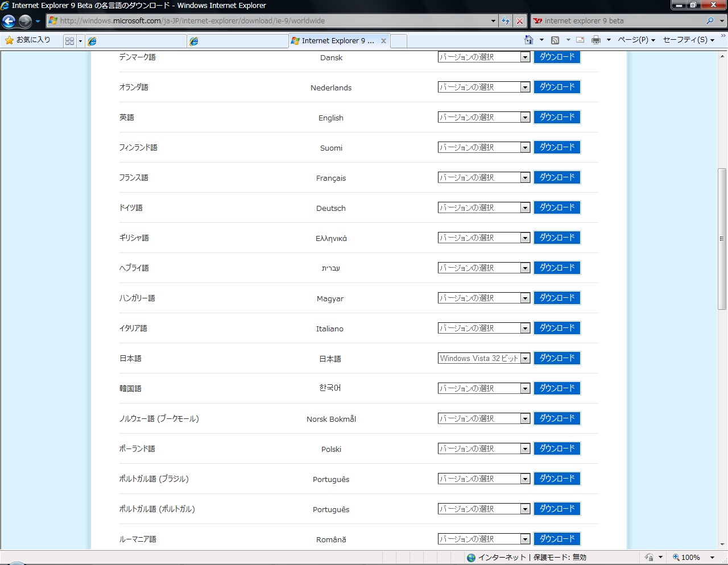Open the recent pages dropdown beside Forward

(x=38, y=22)
